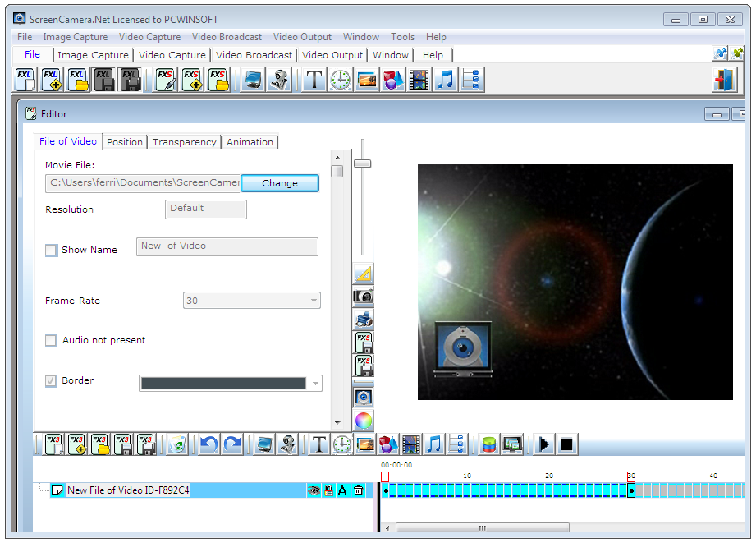Delete the layer using the trash icon
Viewport: 756px width, 543px height.
(x=358, y=491)
